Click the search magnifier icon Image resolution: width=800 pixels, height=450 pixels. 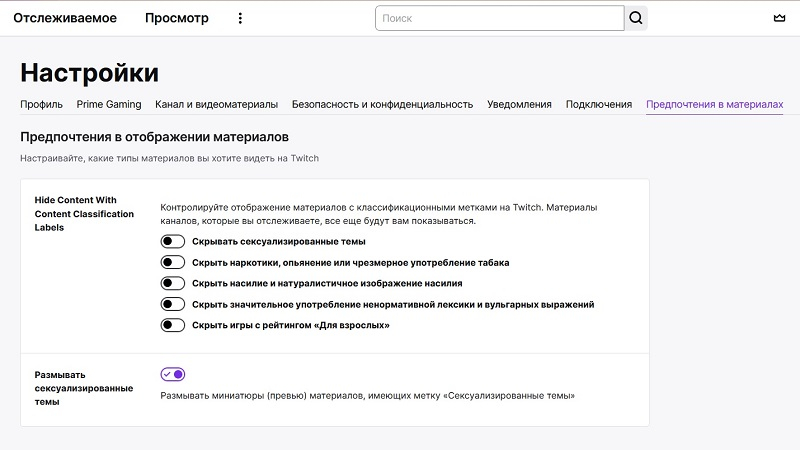(x=636, y=18)
